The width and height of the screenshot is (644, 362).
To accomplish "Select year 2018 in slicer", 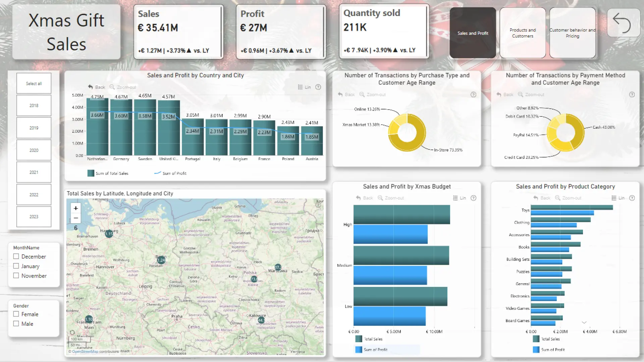I will 34,105.
